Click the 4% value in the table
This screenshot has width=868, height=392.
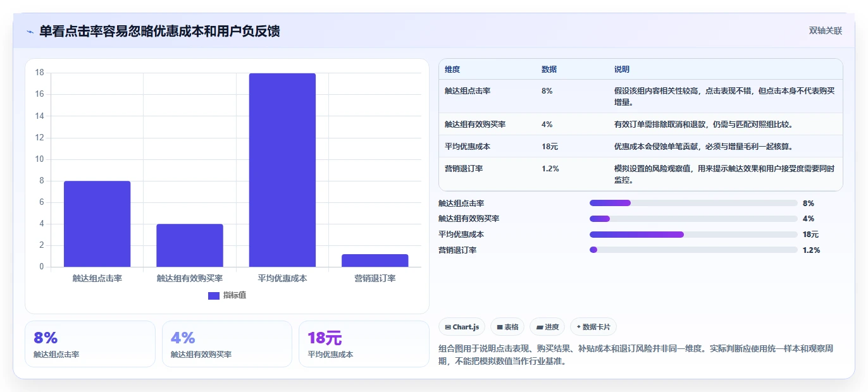tap(547, 125)
